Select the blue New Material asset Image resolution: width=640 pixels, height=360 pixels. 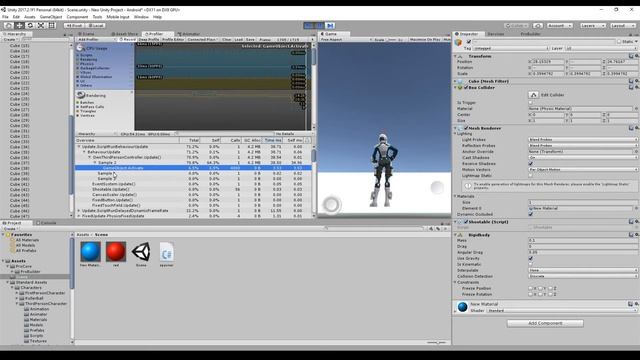click(x=90, y=251)
